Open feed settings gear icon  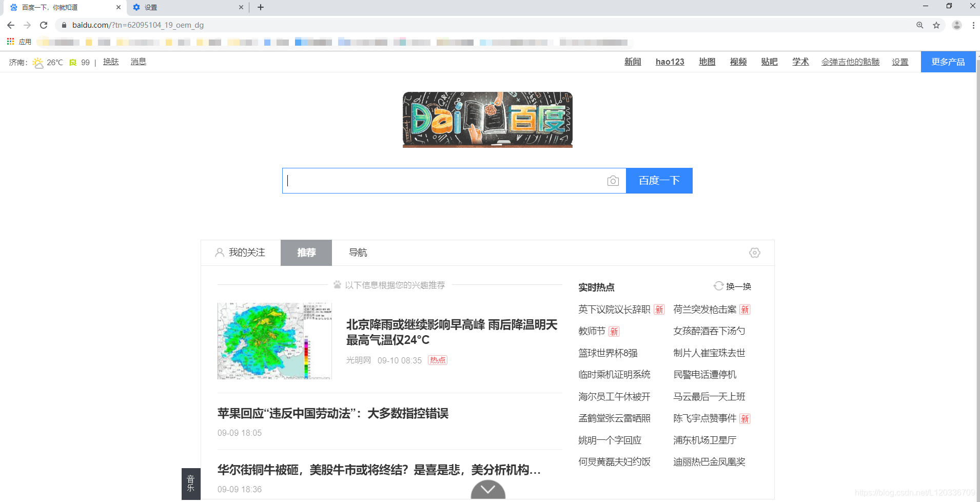pyautogui.click(x=755, y=253)
